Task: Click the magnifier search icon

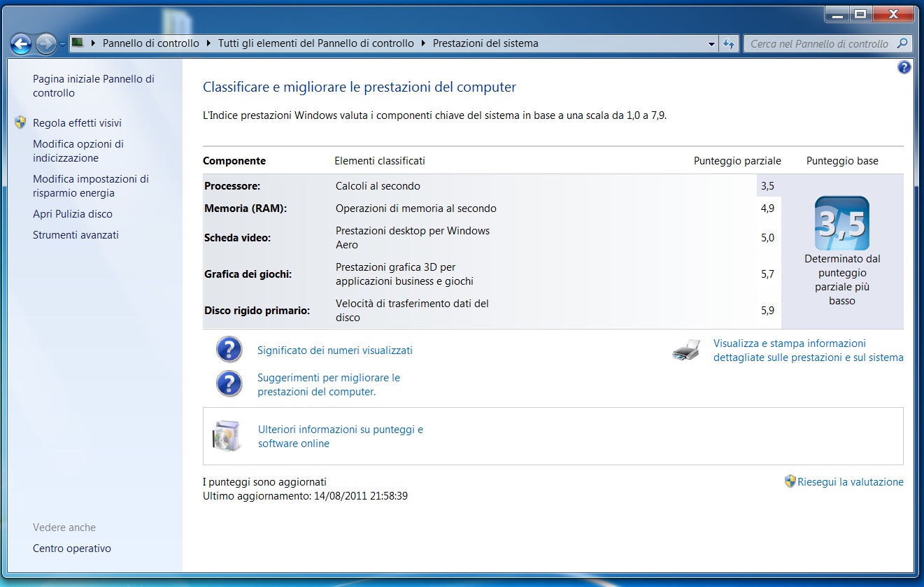Action: pyautogui.click(x=903, y=43)
